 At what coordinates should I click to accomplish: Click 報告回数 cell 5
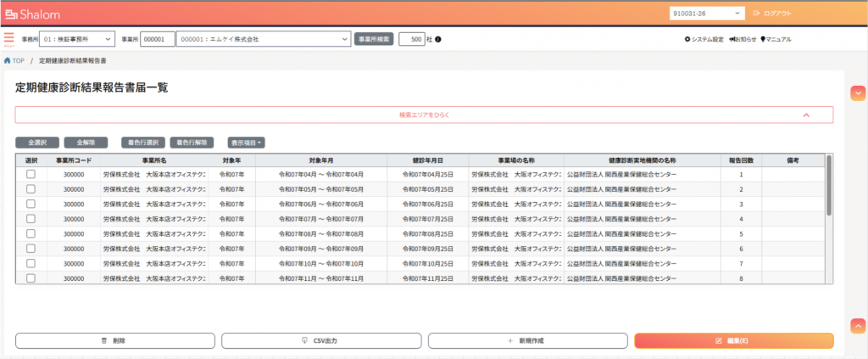[x=741, y=233]
